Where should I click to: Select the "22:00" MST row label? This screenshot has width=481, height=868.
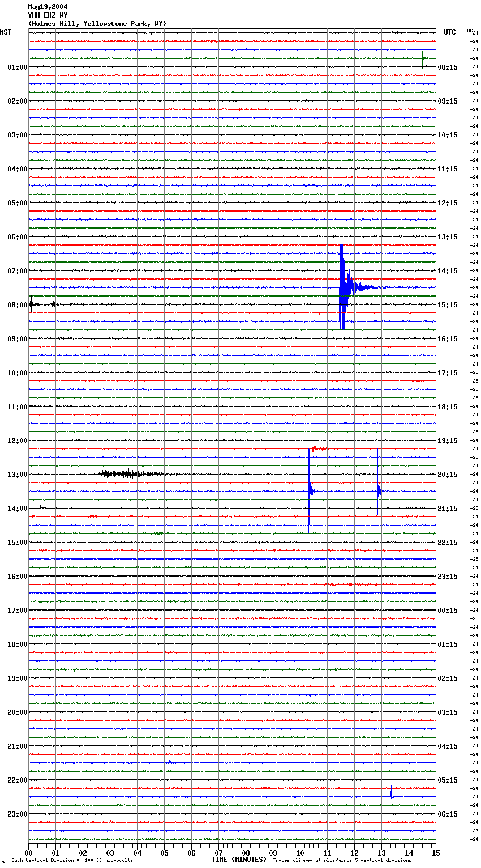[x=18, y=780]
